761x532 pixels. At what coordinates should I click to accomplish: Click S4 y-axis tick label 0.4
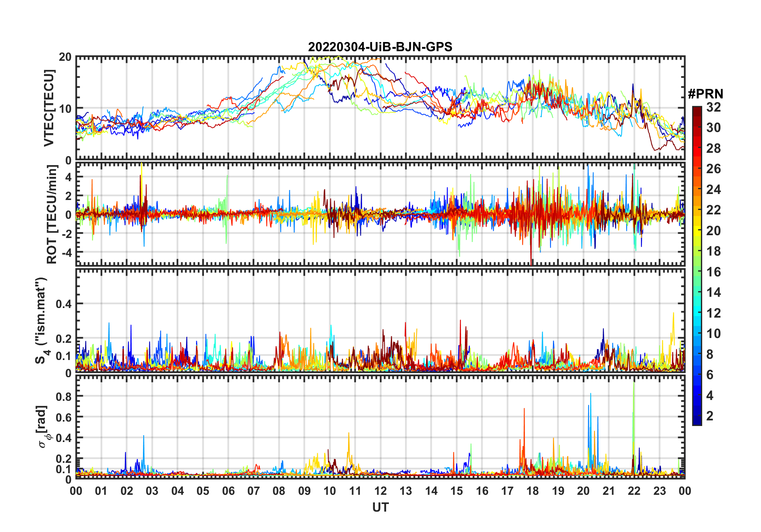tap(64, 304)
